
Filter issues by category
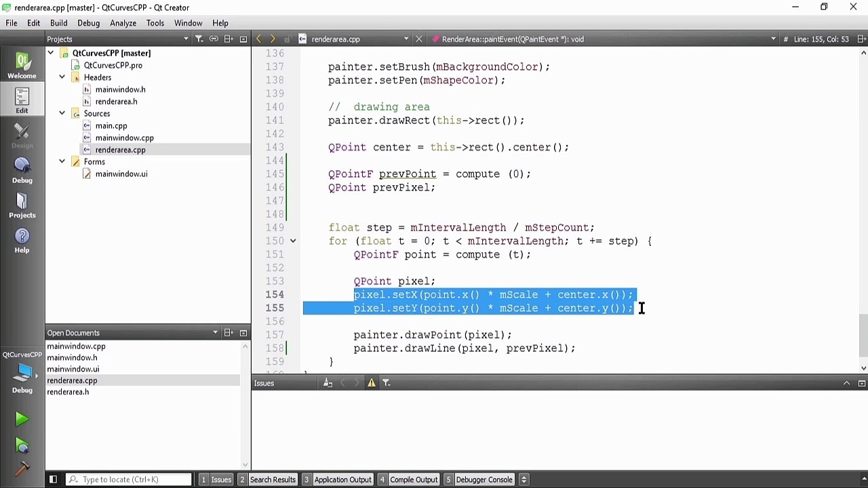click(x=387, y=384)
